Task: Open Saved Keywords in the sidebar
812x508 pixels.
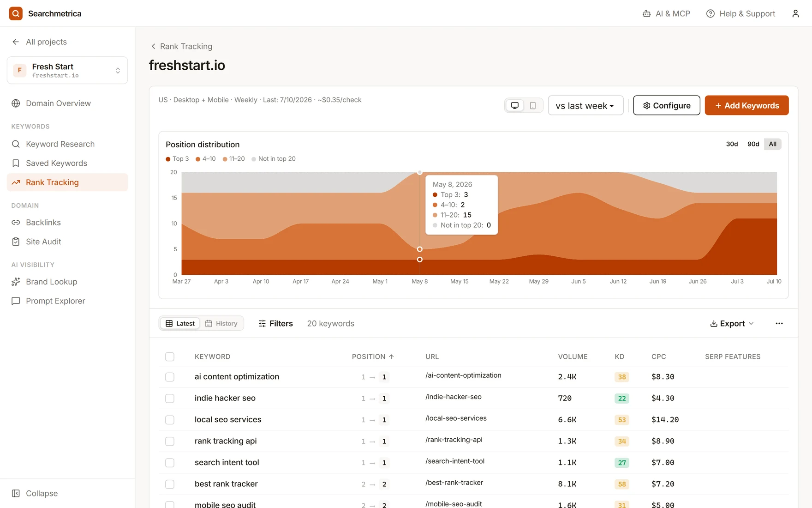Action: pyautogui.click(x=67, y=163)
